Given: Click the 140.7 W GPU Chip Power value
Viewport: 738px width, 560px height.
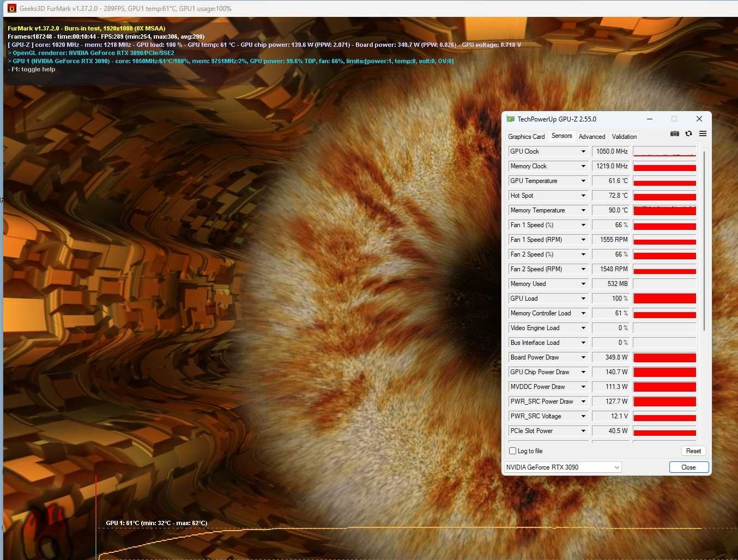Looking at the screenshot, I should pos(611,372).
